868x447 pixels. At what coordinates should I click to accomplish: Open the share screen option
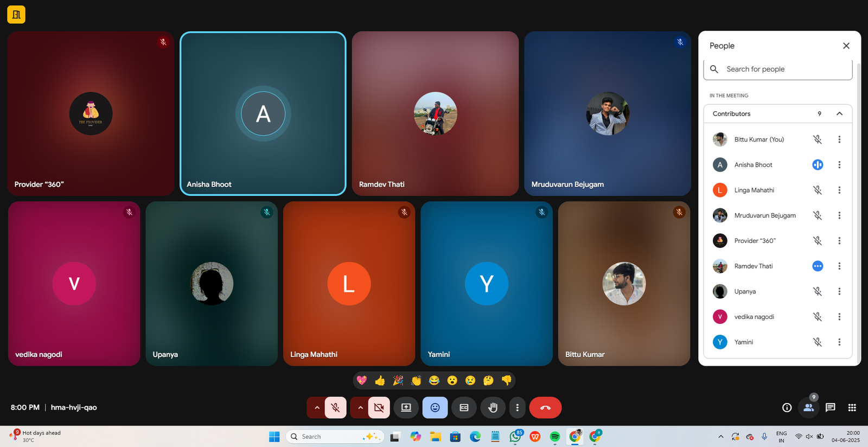406,407
